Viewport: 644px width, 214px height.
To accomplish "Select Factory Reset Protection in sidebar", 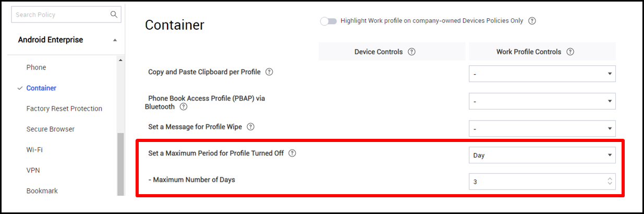I will point(64,109).
